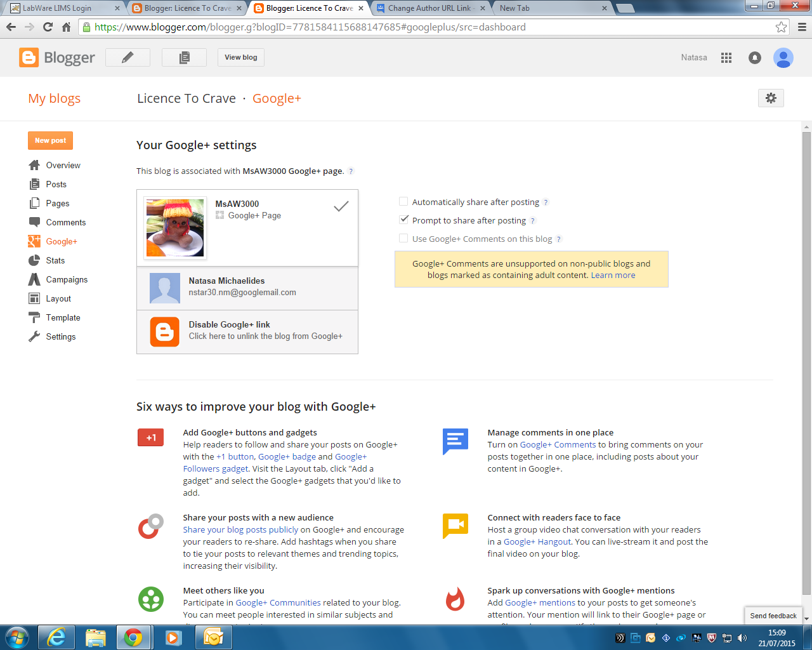Click the orange Blogger icon in Disable Google+ link
The width and height of the screenshot is (812, 650).
coord(165,331)
